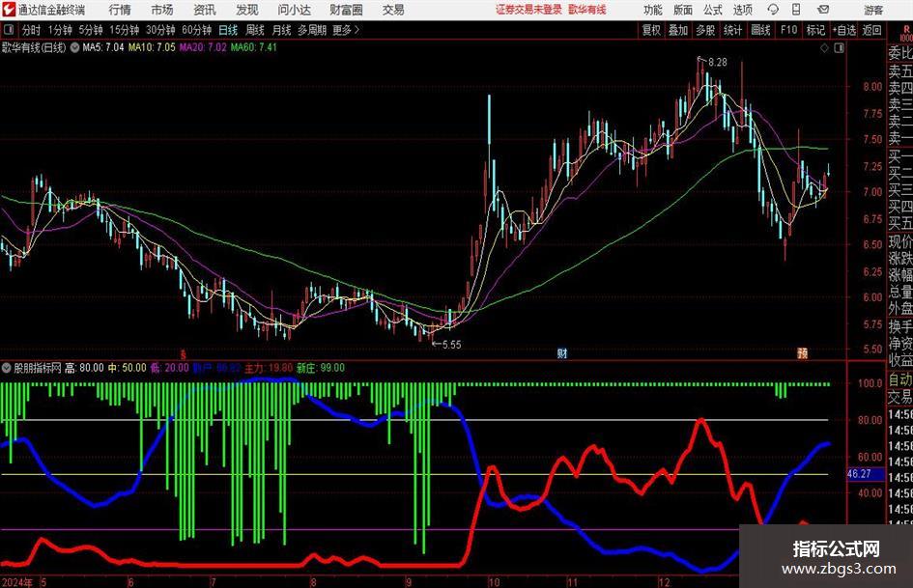Open the 功能 menu
The image size is (913, 588).
[x=653, y=10]
